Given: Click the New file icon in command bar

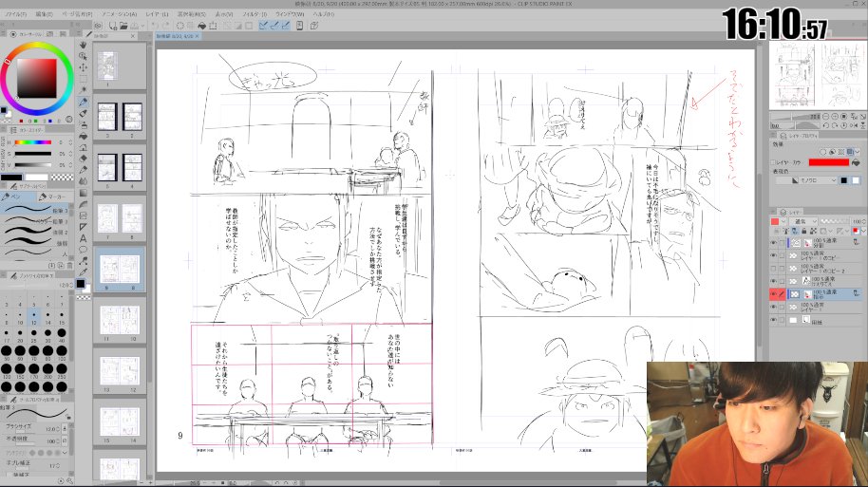Looking at the screenshot, I should [x=113, y=26].
